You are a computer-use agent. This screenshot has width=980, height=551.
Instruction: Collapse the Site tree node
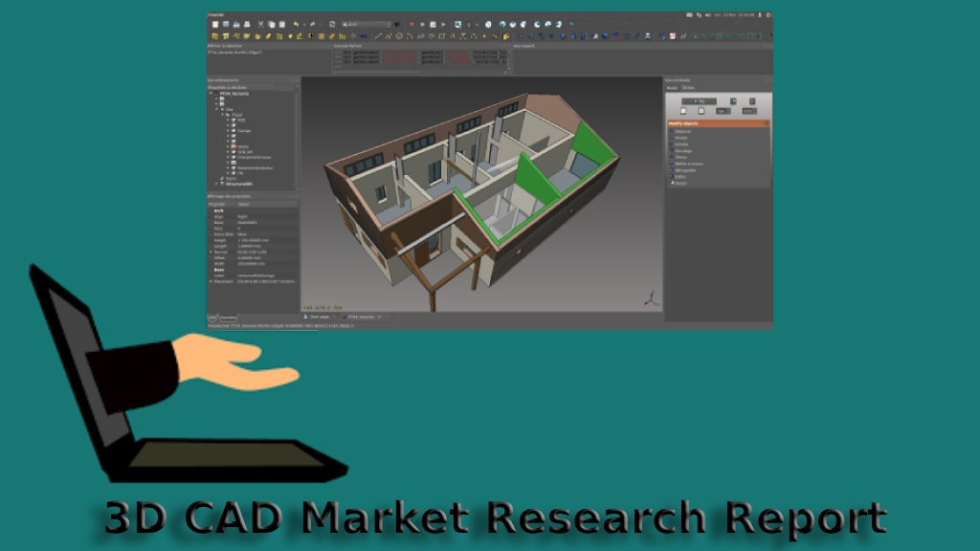pyautogui.click(x=217, y=109)
